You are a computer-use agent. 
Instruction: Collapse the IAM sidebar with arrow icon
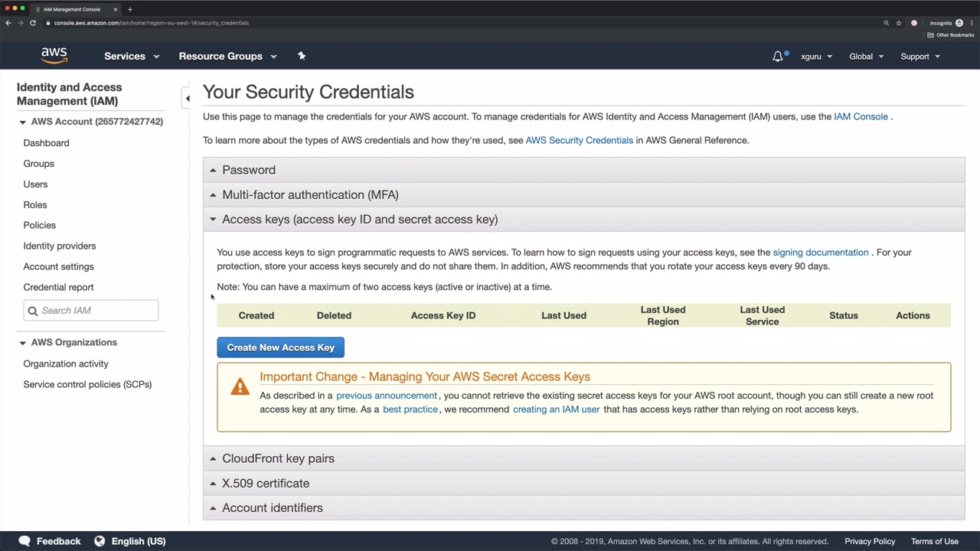coord(188,99)
